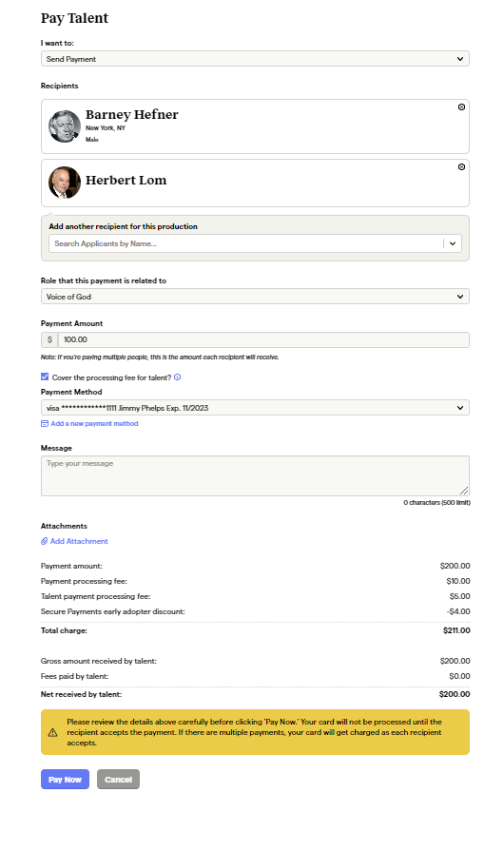Click the Total charge $211.00 value

point(456,630)
